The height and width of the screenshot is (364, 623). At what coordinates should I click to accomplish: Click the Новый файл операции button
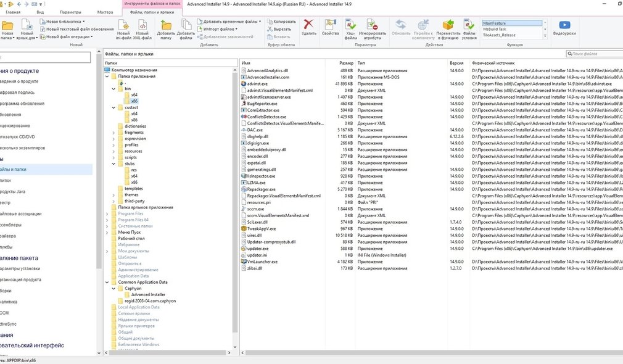tap(67, 36)
